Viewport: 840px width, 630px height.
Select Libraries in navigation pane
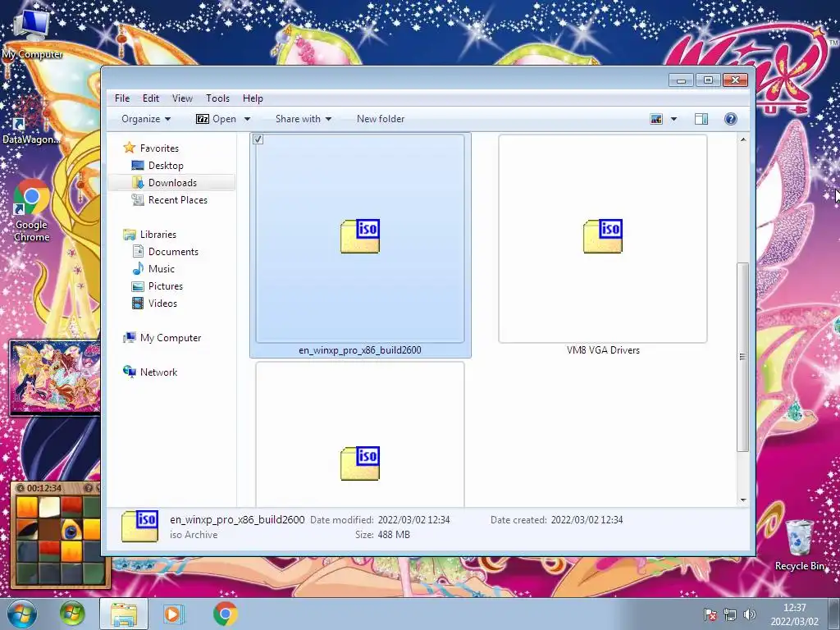click(x=158, y=235)
